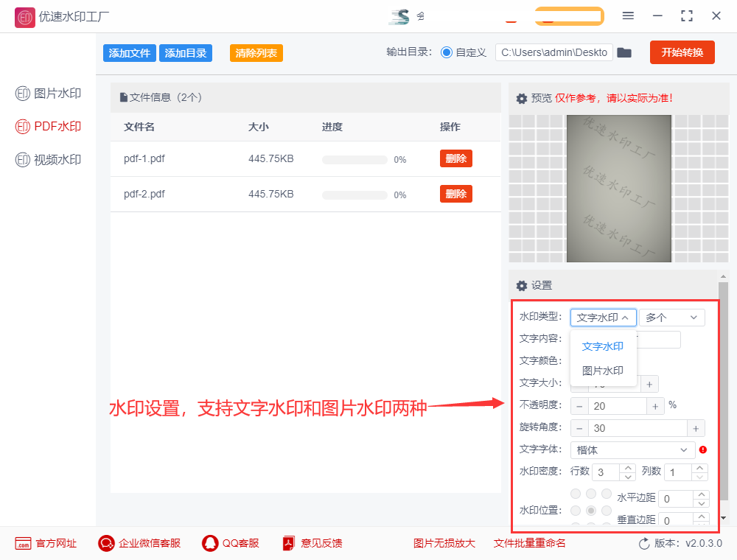Decrease 不透明度 with minus button
This screenshot has height=560, width=737.
click(x=579, y=407)
